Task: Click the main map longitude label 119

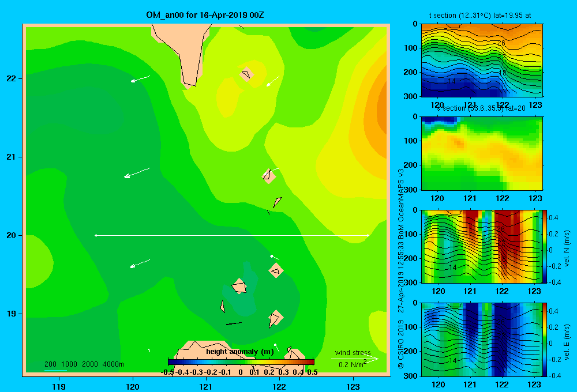Action: point(59,386)
